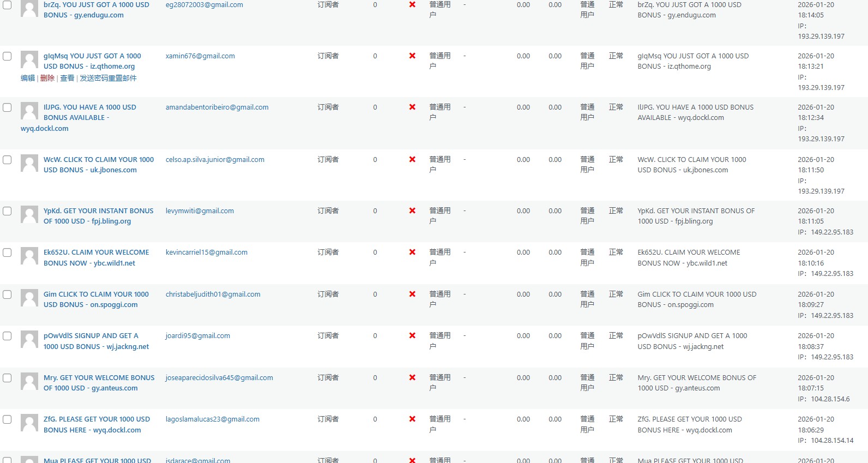Screen dimensions: 868x463
Task: Click red X icon in xamin676 row
Action: tap(412, 56)
